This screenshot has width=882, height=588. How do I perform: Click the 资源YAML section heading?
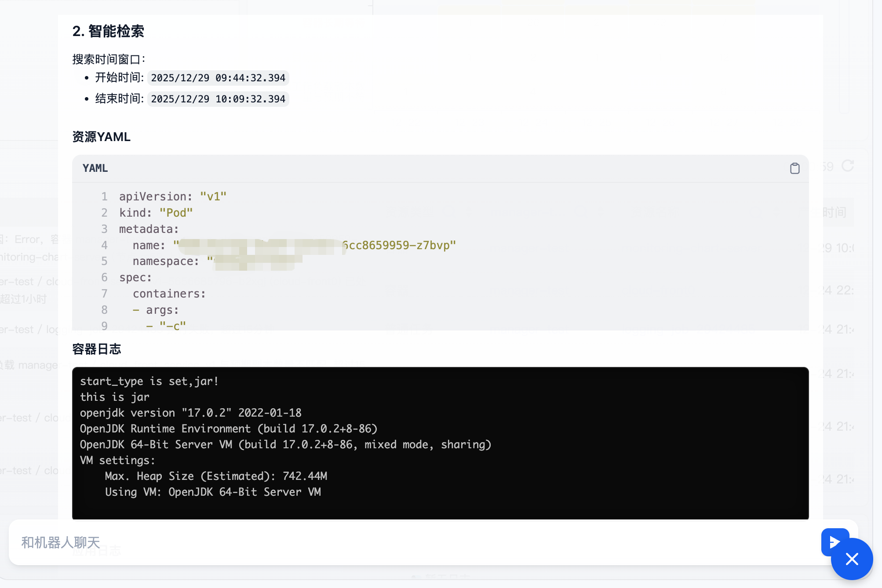point(101,137)
